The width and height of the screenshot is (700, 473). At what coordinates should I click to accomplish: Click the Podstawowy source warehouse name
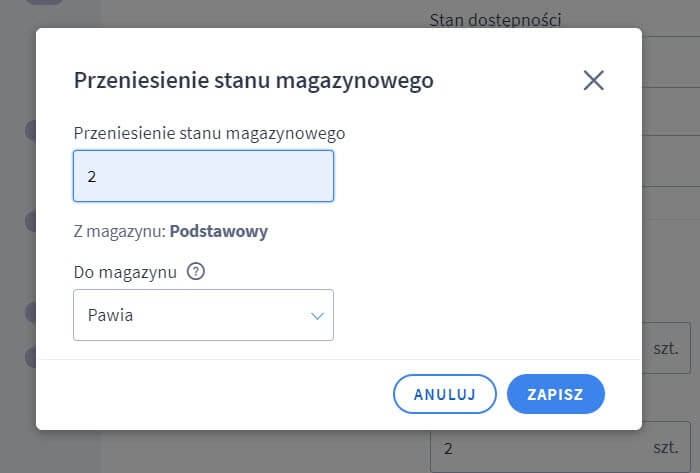[218, 232]
